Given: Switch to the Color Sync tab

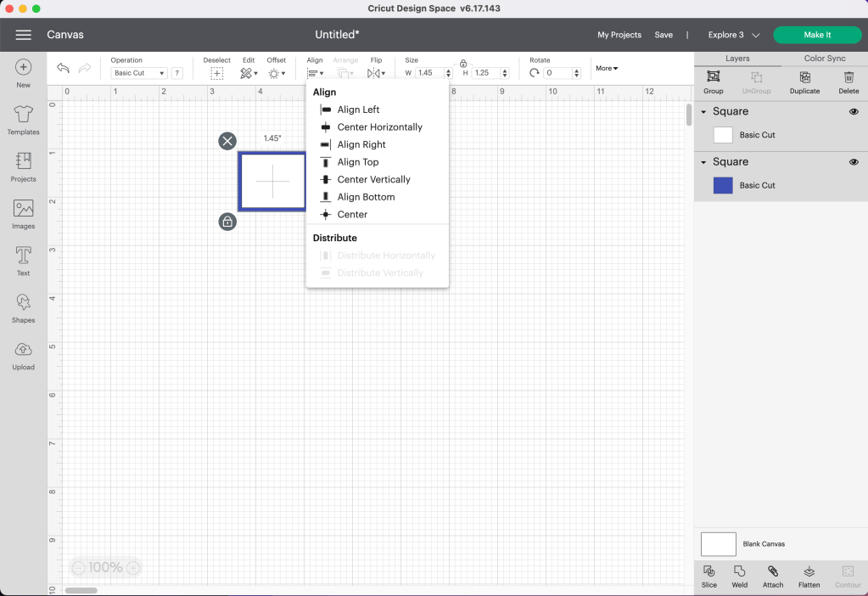Looking at the screenshot, I should [824, 59].
